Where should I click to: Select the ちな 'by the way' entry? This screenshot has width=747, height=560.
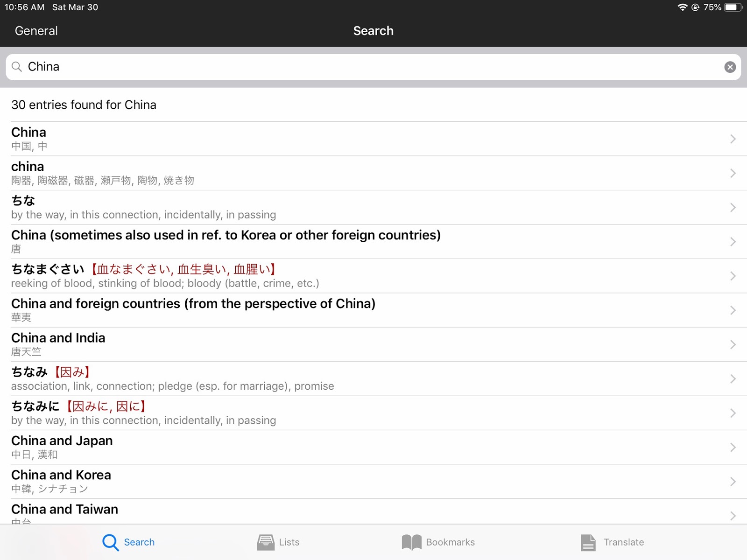[x=373, y=208]
